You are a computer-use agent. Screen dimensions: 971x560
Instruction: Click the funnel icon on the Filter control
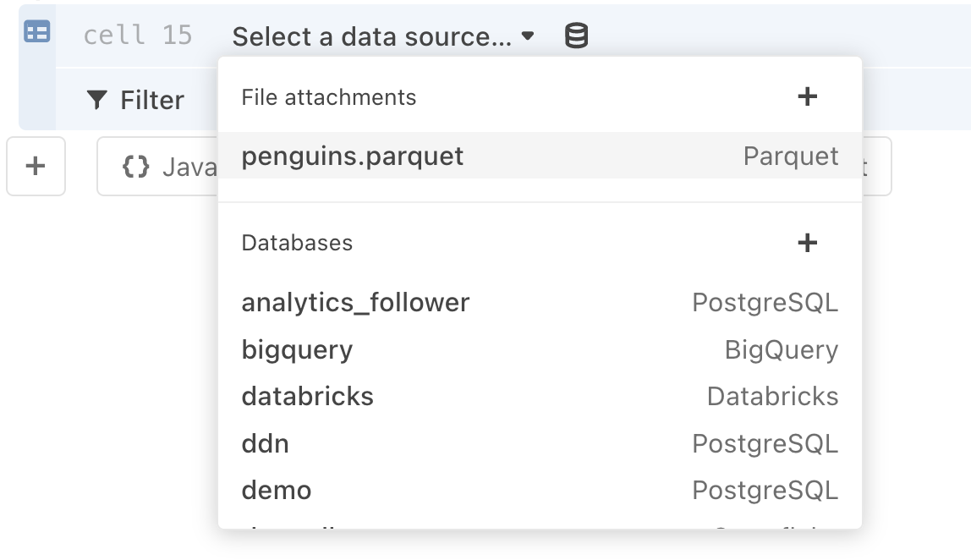(x=98, y=100)
